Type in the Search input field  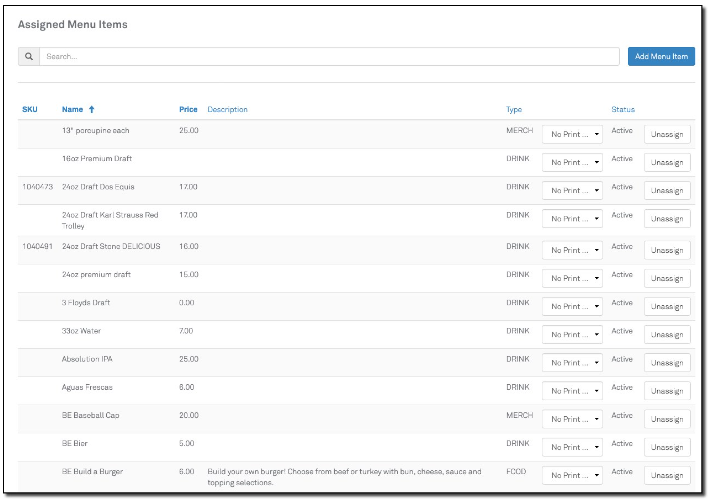(328, 57)
